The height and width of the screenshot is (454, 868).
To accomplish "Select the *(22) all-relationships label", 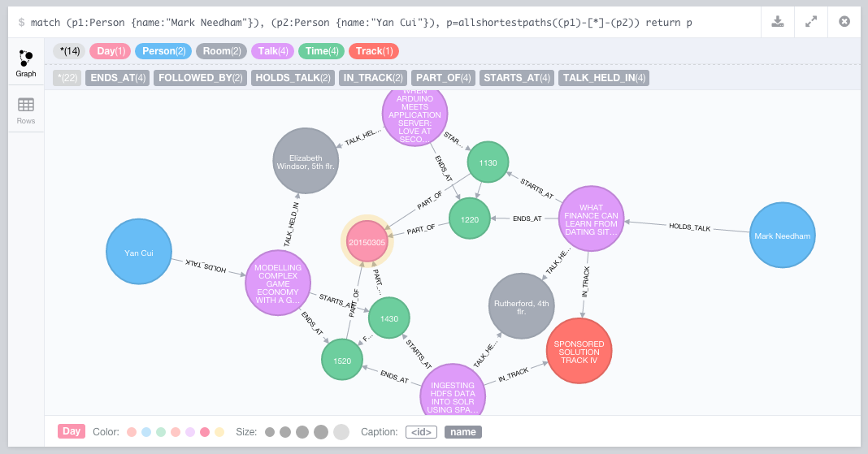I will pos(67,78).
